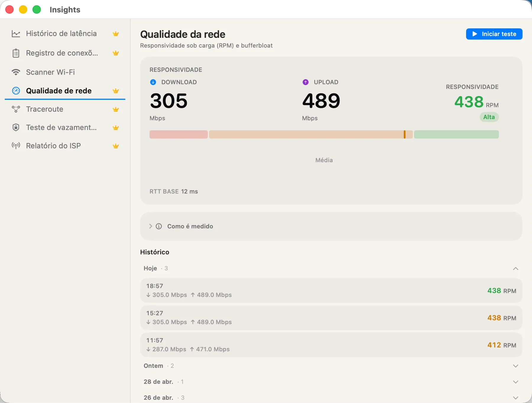The height and width of the screenshot is (403, 532).
Task: Click the 305 Mbps download value
Action: tap(169, 101)
